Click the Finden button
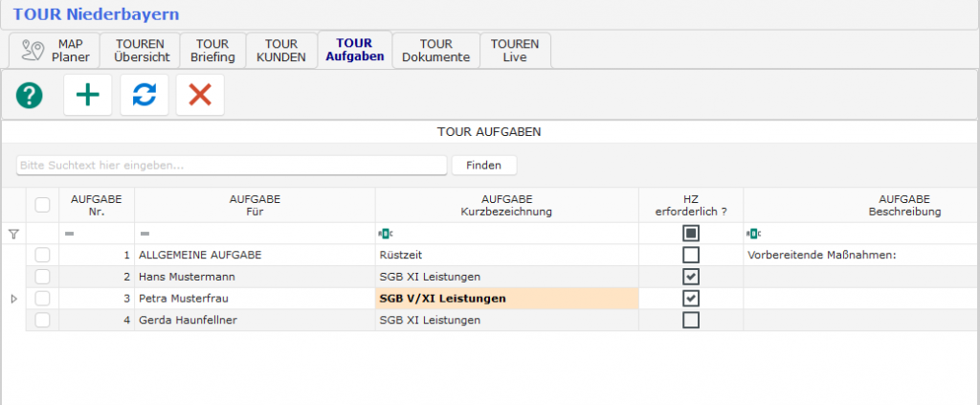The image size is (980, 405). click(483, 166)
